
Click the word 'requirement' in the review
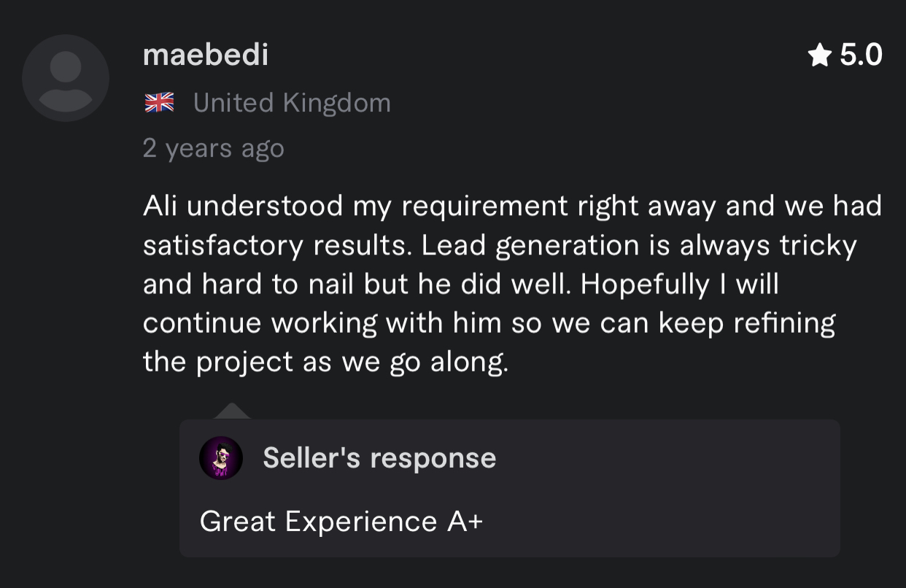pos(485,206)
